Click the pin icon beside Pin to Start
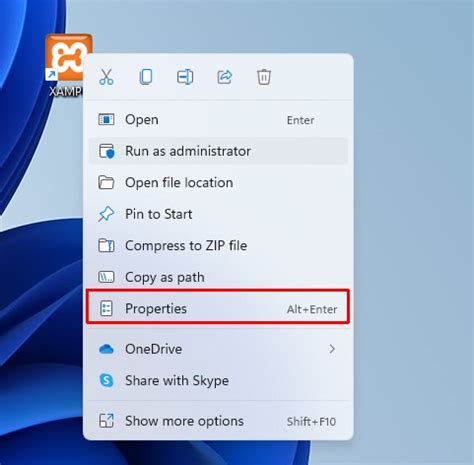The height and width of the screenshot is (465, 474). [106, 214]
